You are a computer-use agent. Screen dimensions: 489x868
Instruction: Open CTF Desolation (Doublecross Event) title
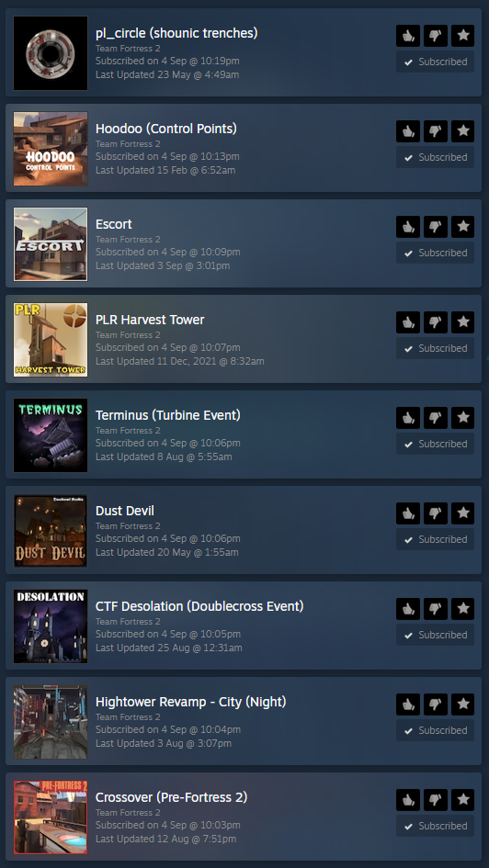(199, 606)
